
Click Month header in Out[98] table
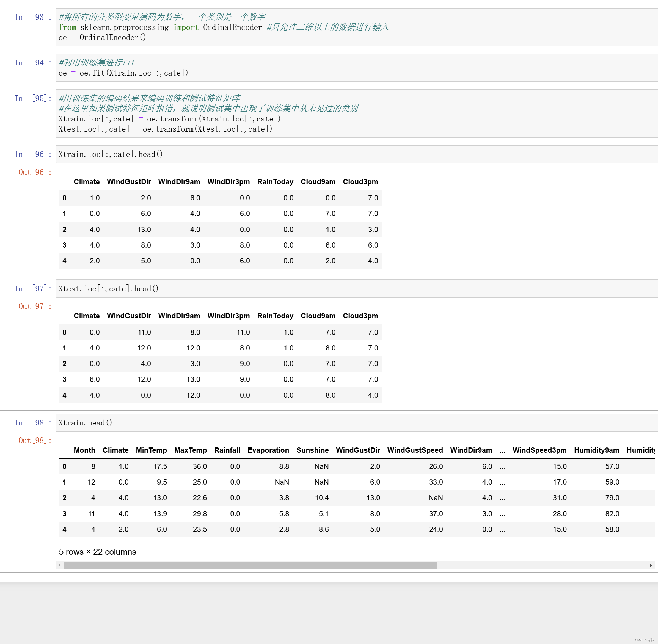point(84,450)
